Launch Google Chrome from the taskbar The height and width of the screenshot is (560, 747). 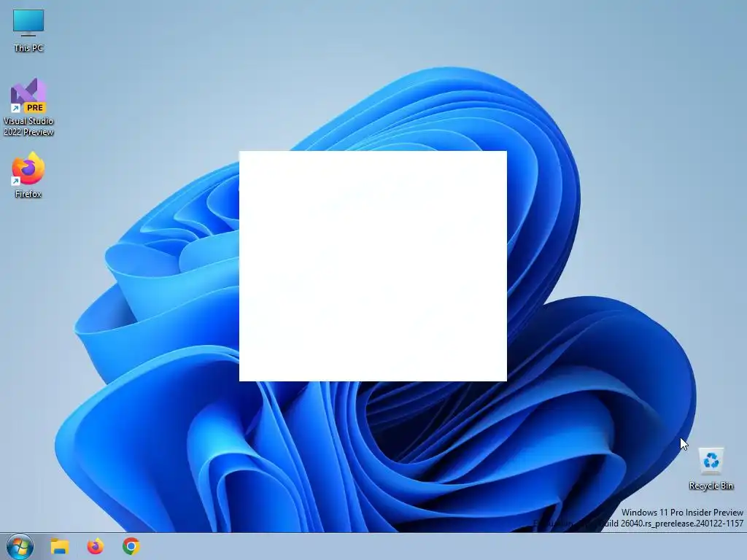coord(131,546)
